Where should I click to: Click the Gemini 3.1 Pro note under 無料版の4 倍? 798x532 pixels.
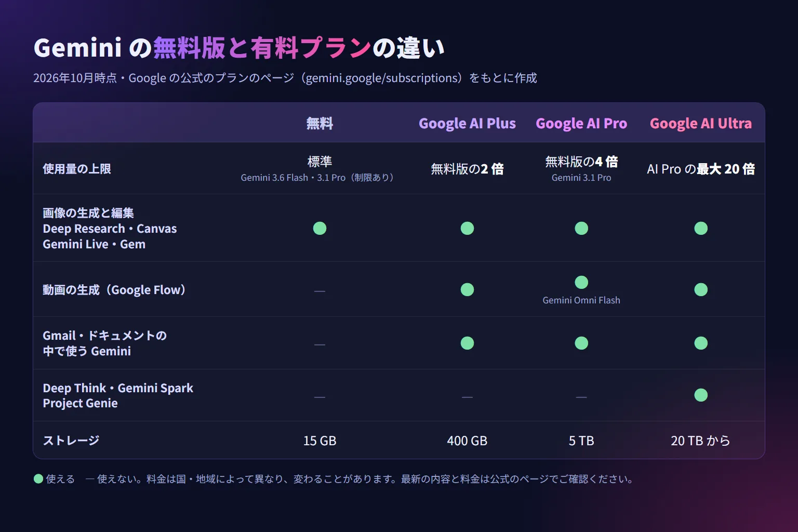pos(581,178)
